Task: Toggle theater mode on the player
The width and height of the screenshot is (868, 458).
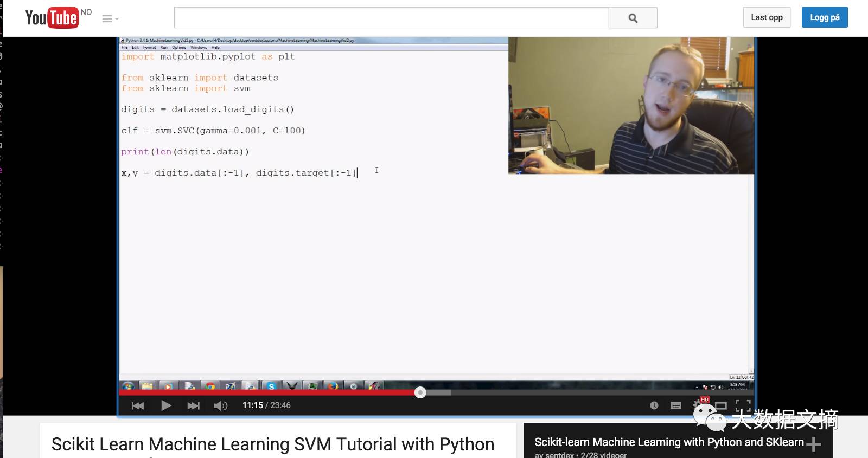Action: (721, 405)
